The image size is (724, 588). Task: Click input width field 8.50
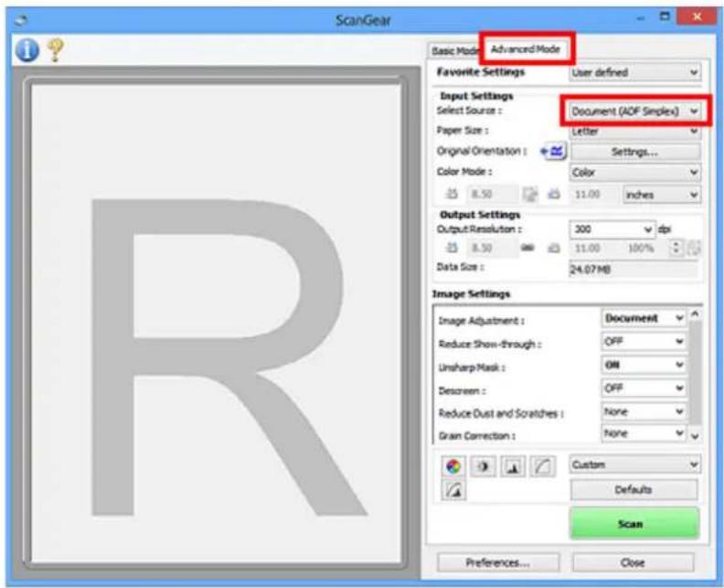(x=492, y=195)
